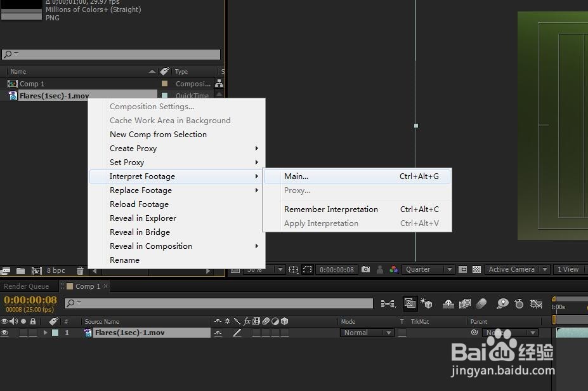This screenshot has height=391, width=588.
Task: Click the new composition icon in Project panel
Action: coord(36,270)
